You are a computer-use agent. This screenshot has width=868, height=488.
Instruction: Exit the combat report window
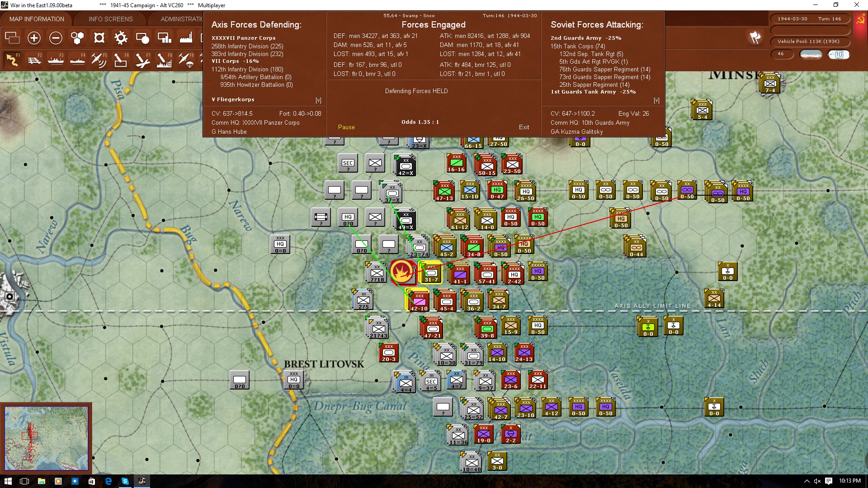tap(524, 127)
